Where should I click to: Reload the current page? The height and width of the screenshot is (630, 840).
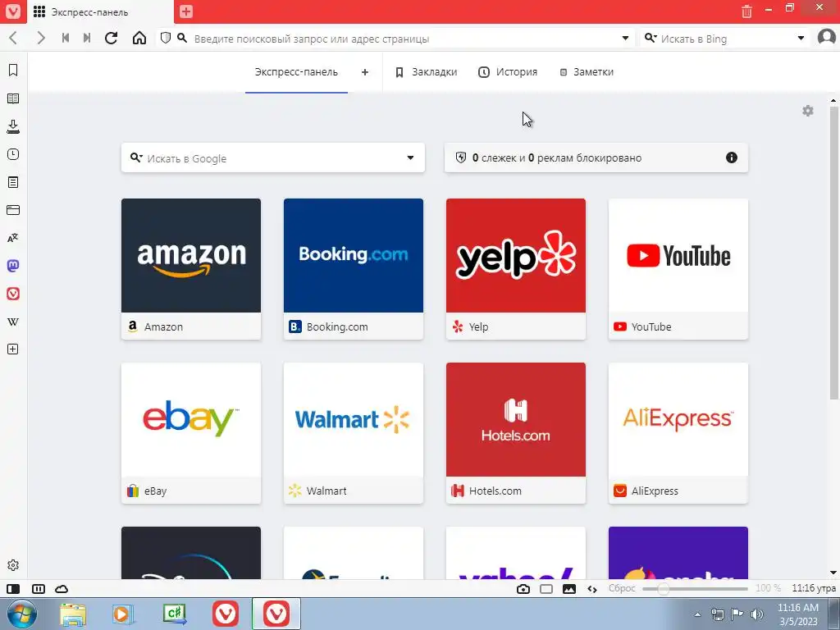pos(112,38)
